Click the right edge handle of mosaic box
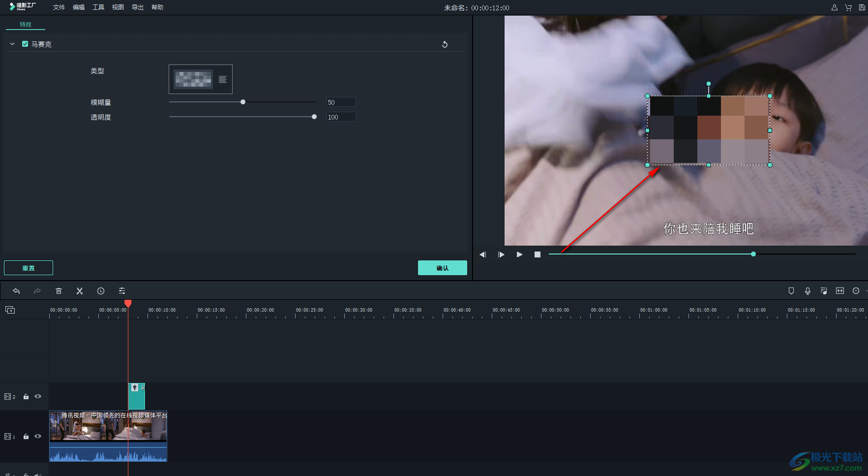Screen dimensions: 868x476 770,130
